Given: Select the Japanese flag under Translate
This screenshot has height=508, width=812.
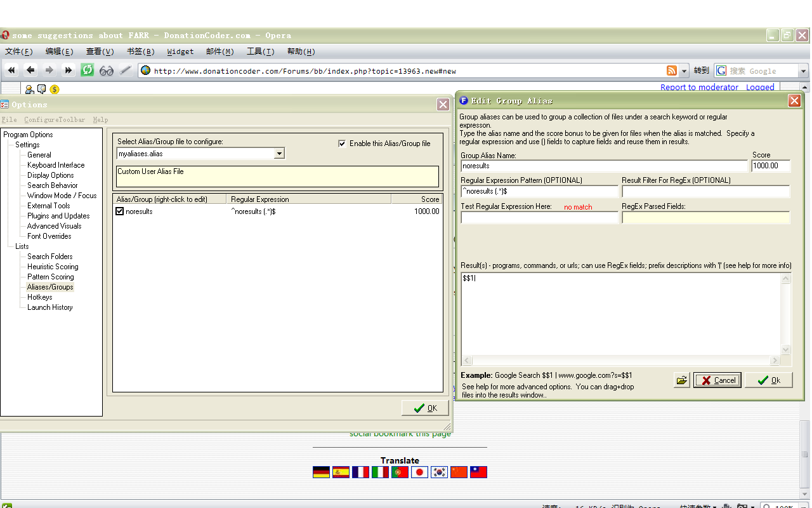Looking at the screenshot, I should pos(420,472).
